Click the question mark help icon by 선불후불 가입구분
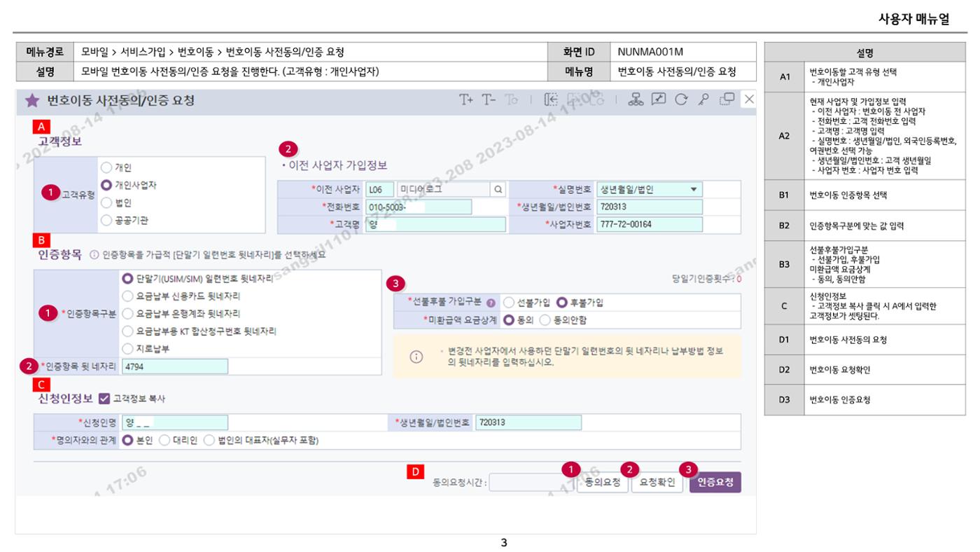The height and width of the screenshot is (552, 980). pyautogui.click(x=491, y=303)
